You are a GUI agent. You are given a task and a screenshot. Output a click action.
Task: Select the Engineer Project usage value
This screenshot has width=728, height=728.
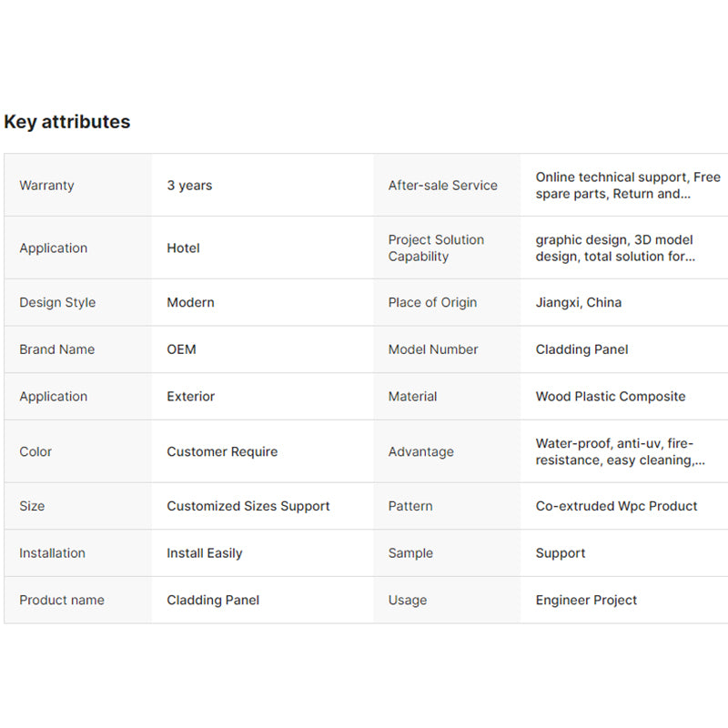(586, 601)
